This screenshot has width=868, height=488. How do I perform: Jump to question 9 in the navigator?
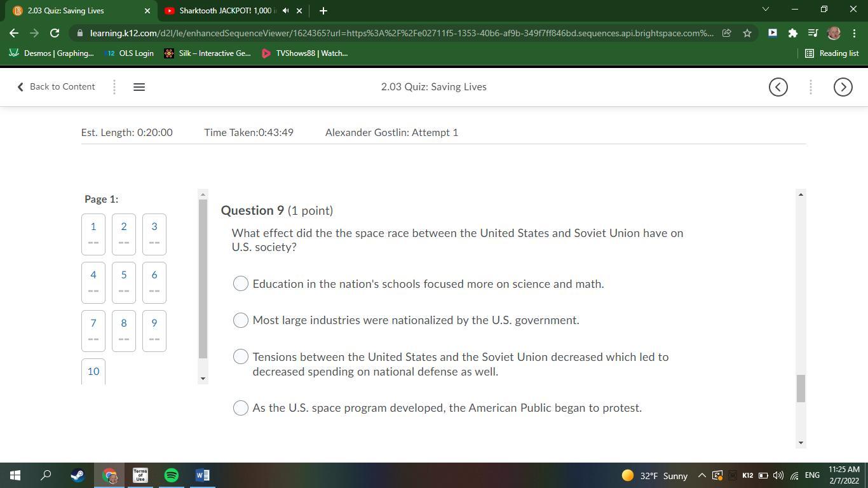click(x=154, y=331)
